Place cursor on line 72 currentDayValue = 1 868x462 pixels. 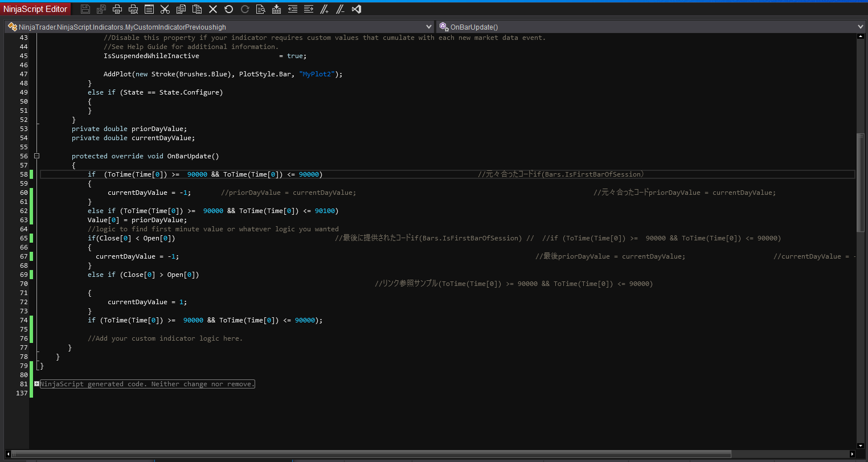(x=147, y=302)
